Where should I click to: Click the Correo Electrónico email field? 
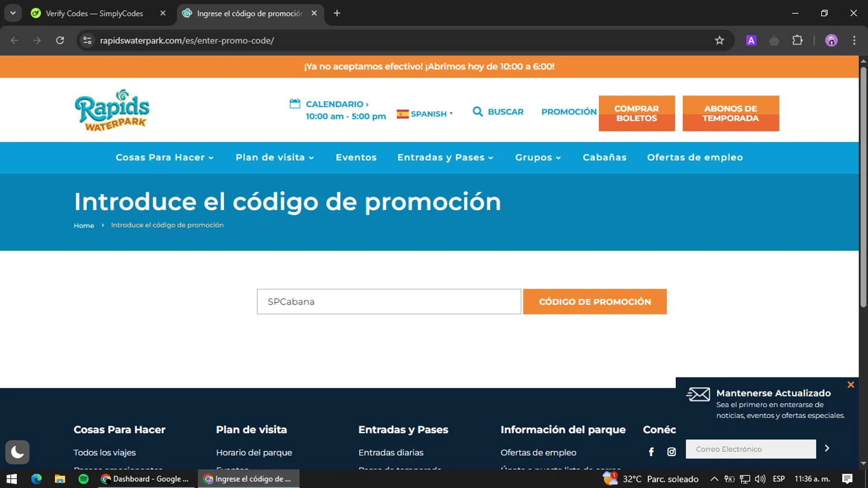751,449
